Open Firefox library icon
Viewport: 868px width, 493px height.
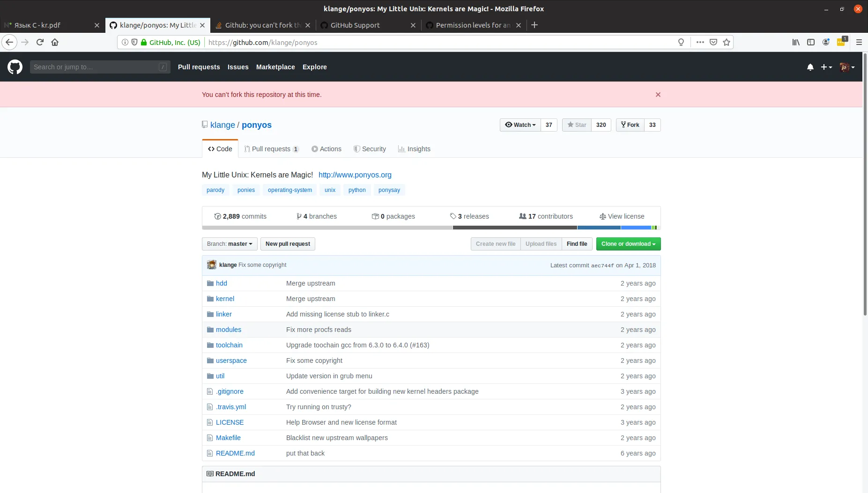(x=796, y=42)
